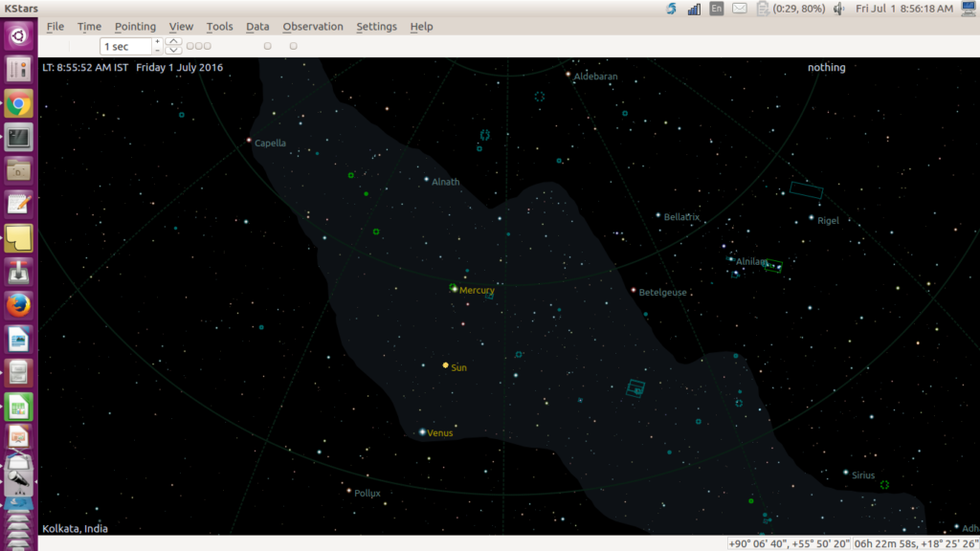Click the RA/Dec coordinates in status bar
This screenshot has height=551, width=980.
pyautogui.click(x=916, y=543)
